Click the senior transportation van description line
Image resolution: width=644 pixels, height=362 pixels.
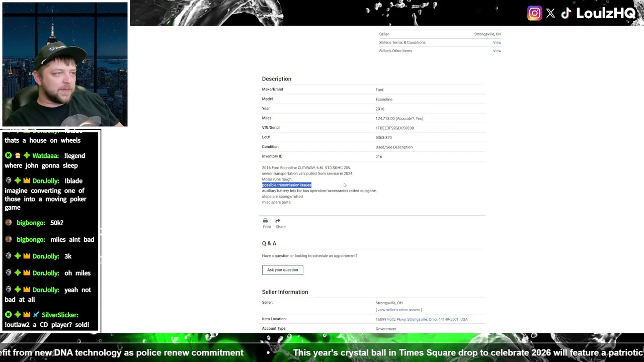click(307, 173)
